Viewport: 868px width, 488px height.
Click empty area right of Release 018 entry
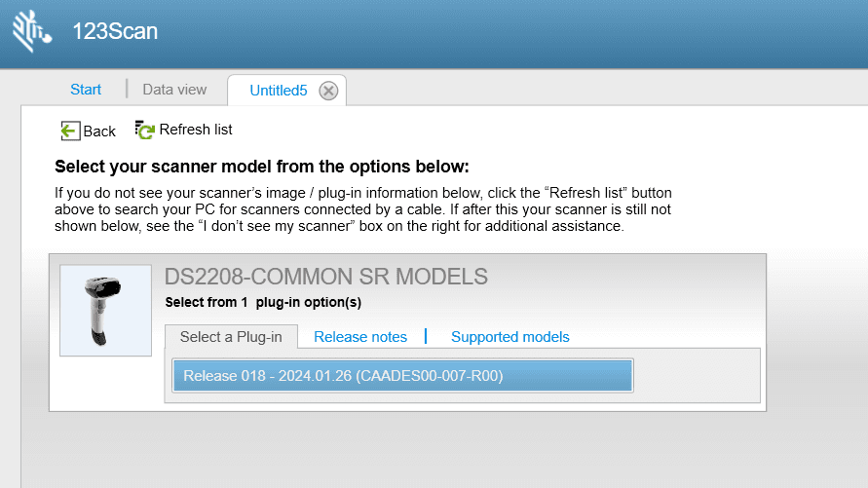coord(697,375)
